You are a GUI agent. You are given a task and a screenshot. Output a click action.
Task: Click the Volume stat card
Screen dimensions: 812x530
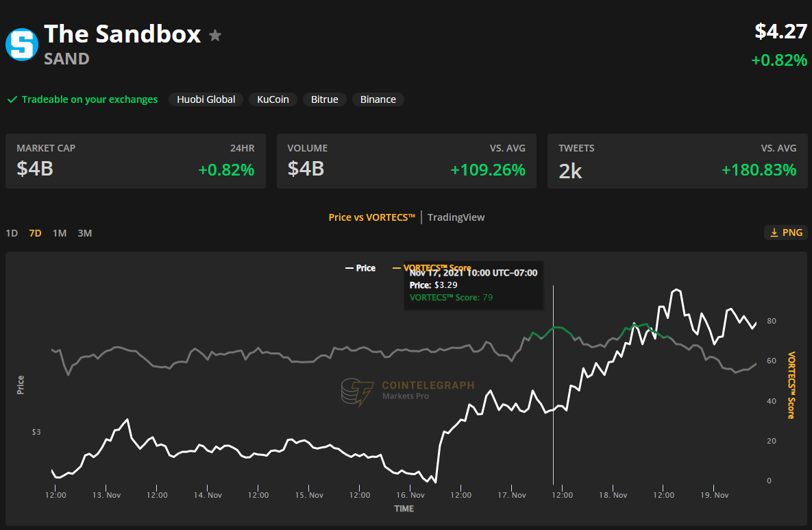pos(406,161)
